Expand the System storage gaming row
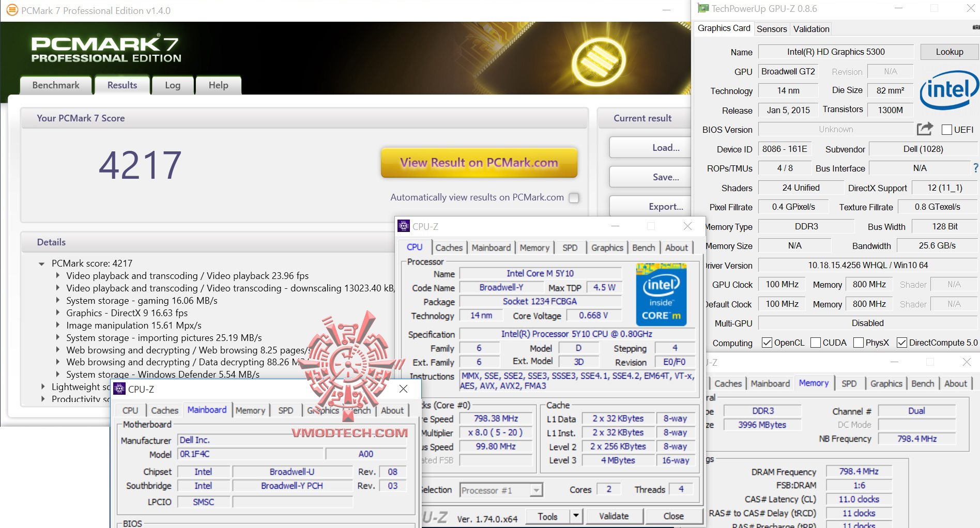The image size is (980, 528). (57, 301)
